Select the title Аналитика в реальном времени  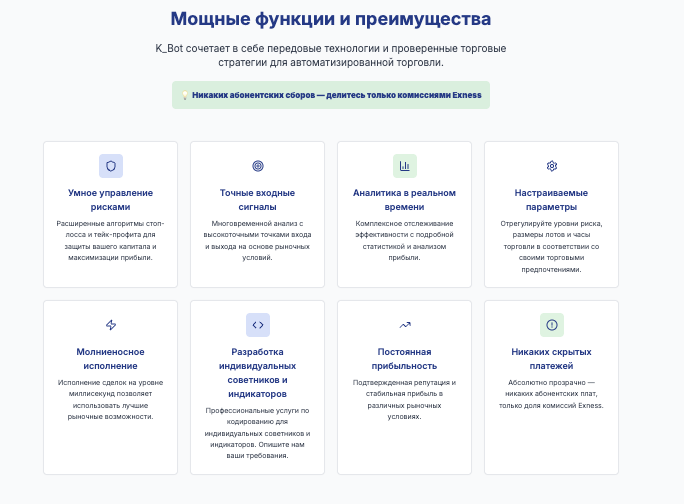404,200
